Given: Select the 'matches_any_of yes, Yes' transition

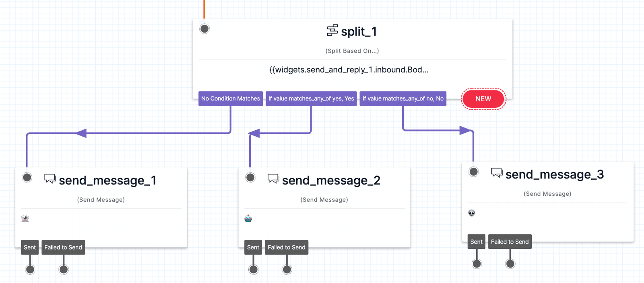Looking at the screenshot, I should click(311, 98).
